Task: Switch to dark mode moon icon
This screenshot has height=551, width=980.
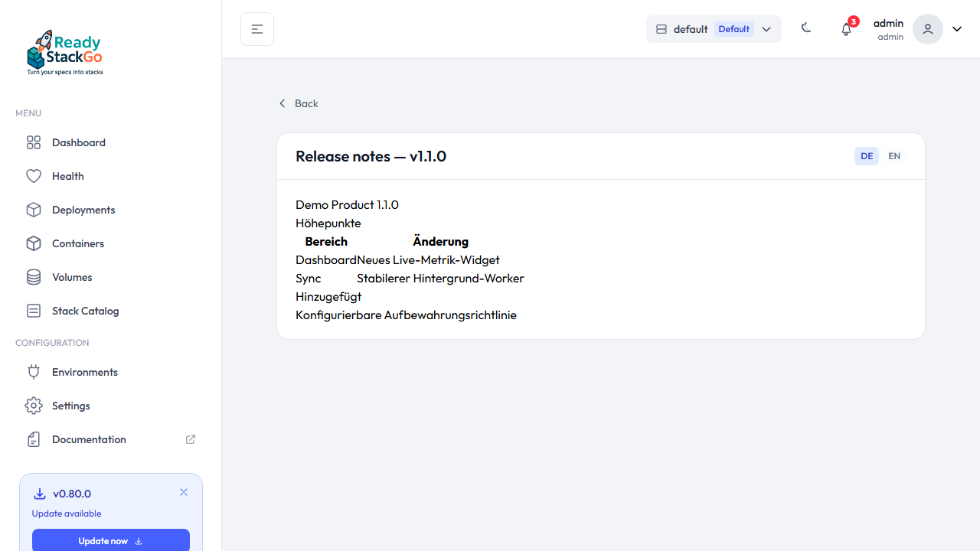Action: (x=806, y=28)
